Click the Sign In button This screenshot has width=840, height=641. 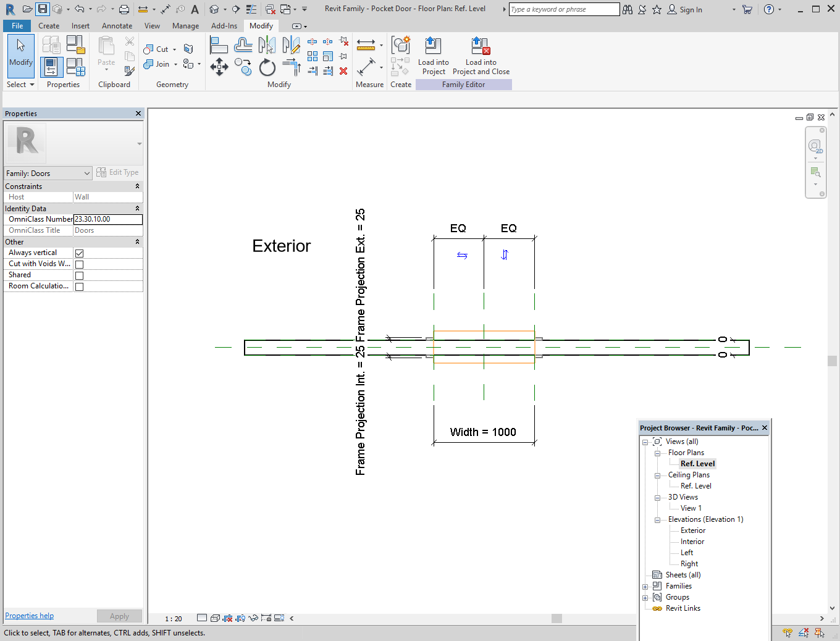685,9
